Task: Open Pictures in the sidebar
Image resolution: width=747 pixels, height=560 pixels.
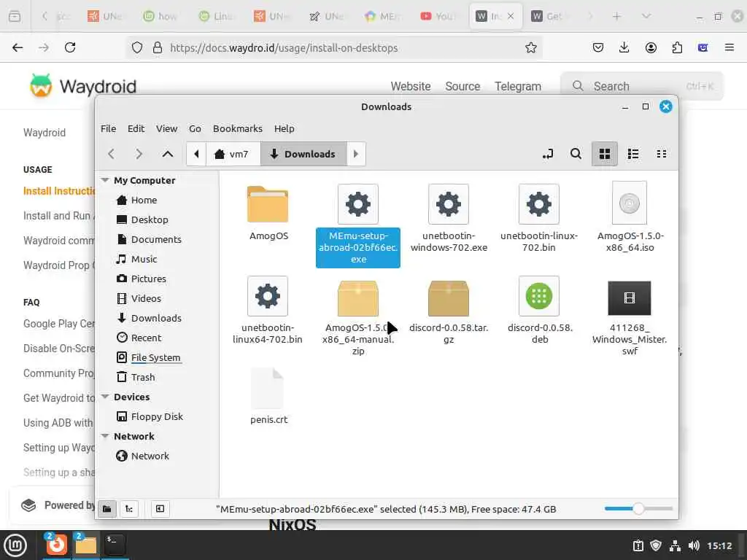Action: pos(149,279)
